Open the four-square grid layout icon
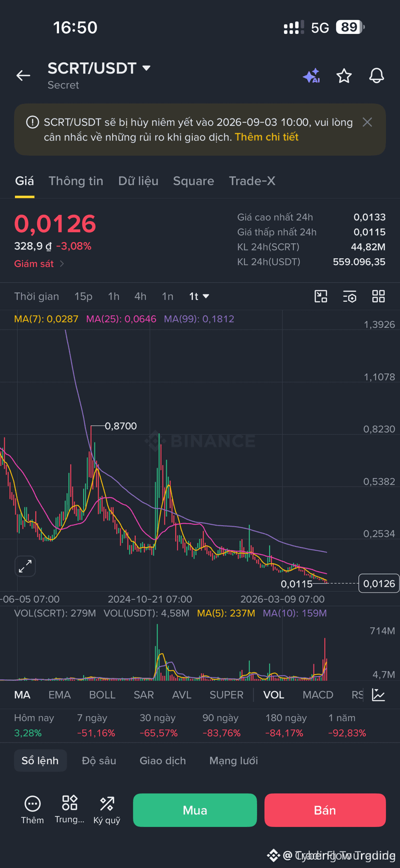The height and width of the screenshot is (868, 400). coord(378,296)
